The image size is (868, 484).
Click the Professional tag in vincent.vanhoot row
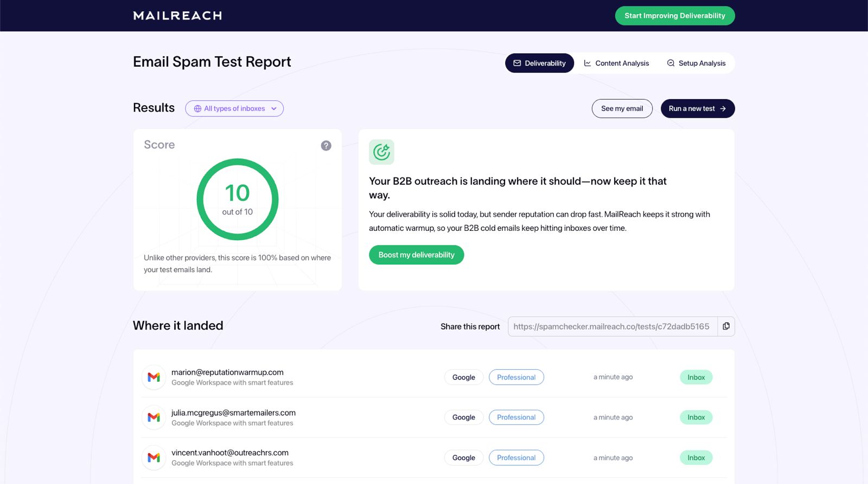tap(516, 457)
